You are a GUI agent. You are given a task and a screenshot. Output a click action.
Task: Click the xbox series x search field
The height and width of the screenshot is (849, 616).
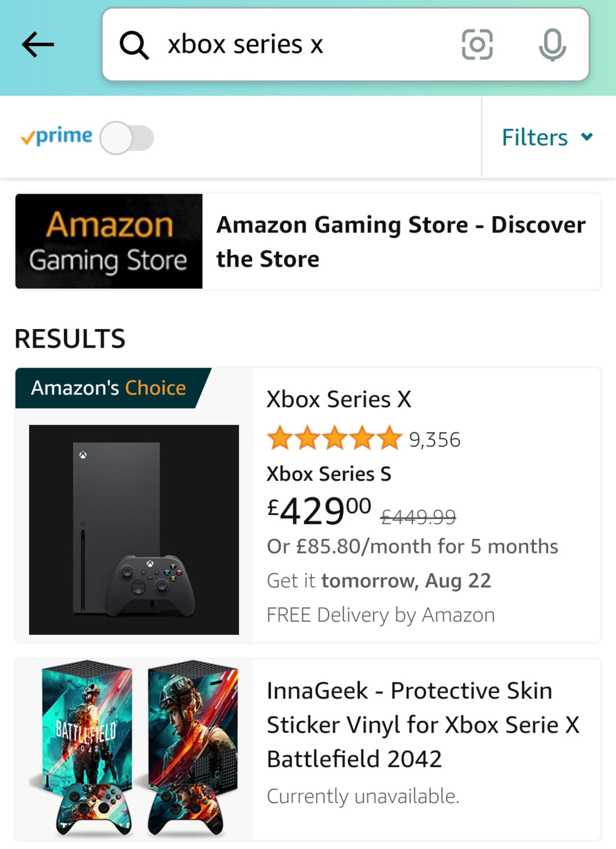290,44
